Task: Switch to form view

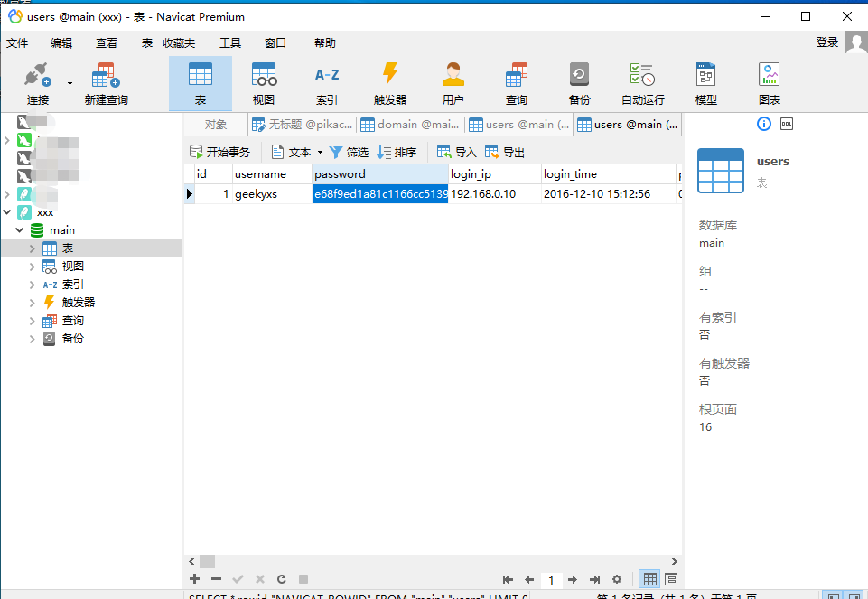Action: pos(671,580)
